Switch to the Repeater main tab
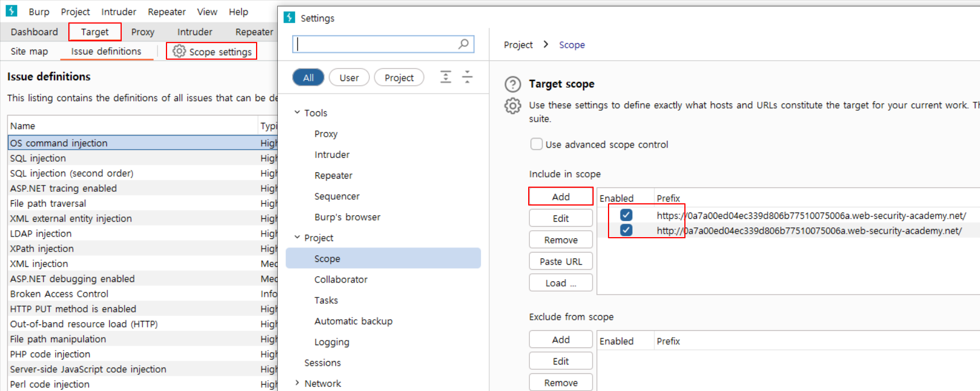Screen dimensions: 980x391 (x=254, y=32)
